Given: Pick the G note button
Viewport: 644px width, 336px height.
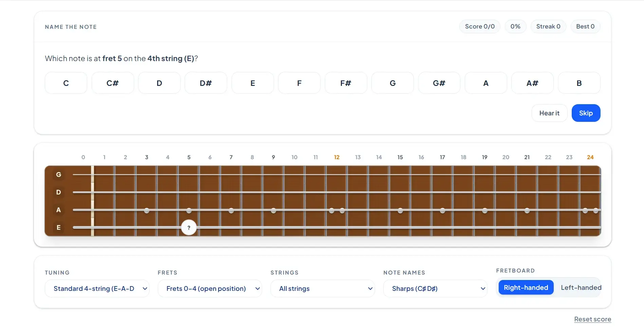Looking at the screenshot, I should click(x=392, y=83).
